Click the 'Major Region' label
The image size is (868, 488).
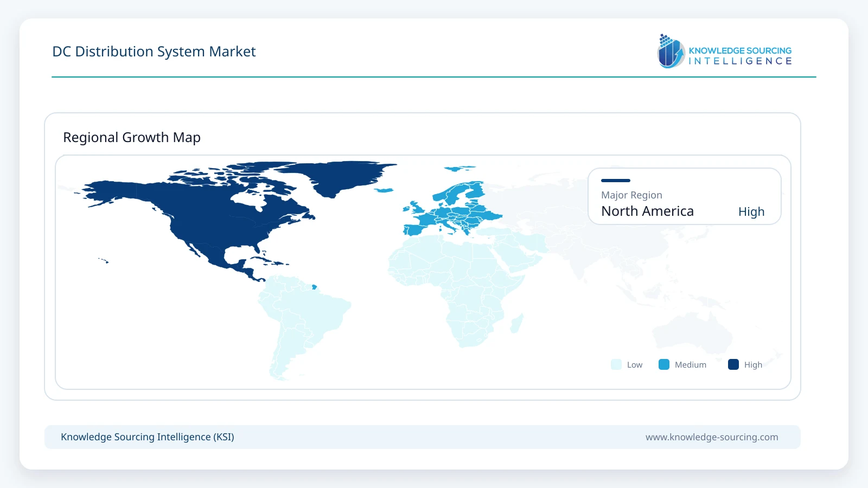click(631, 195)
